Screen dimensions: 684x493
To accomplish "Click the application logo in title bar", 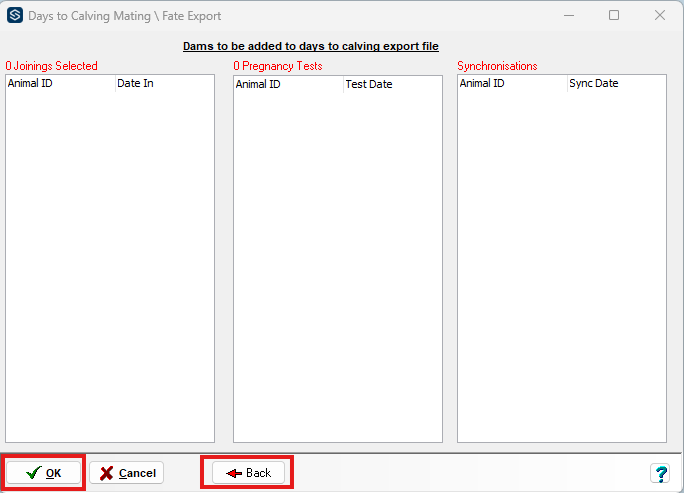I will (15, 16).
